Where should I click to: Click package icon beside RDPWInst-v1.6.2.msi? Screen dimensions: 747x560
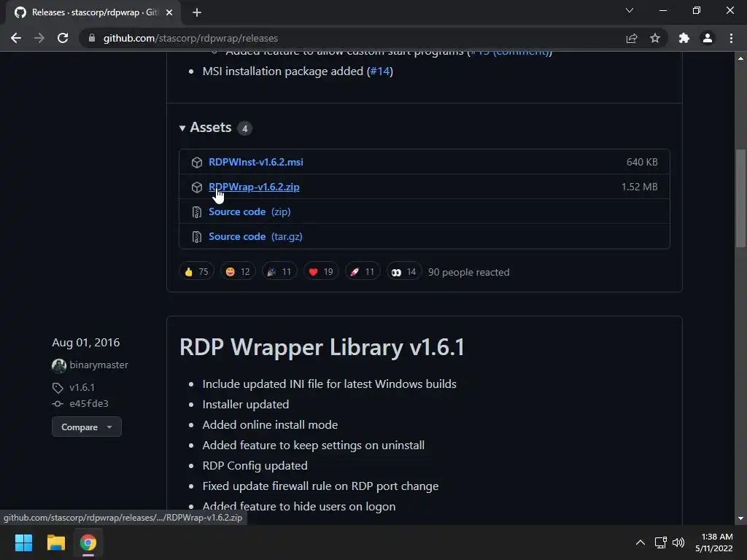197,163
